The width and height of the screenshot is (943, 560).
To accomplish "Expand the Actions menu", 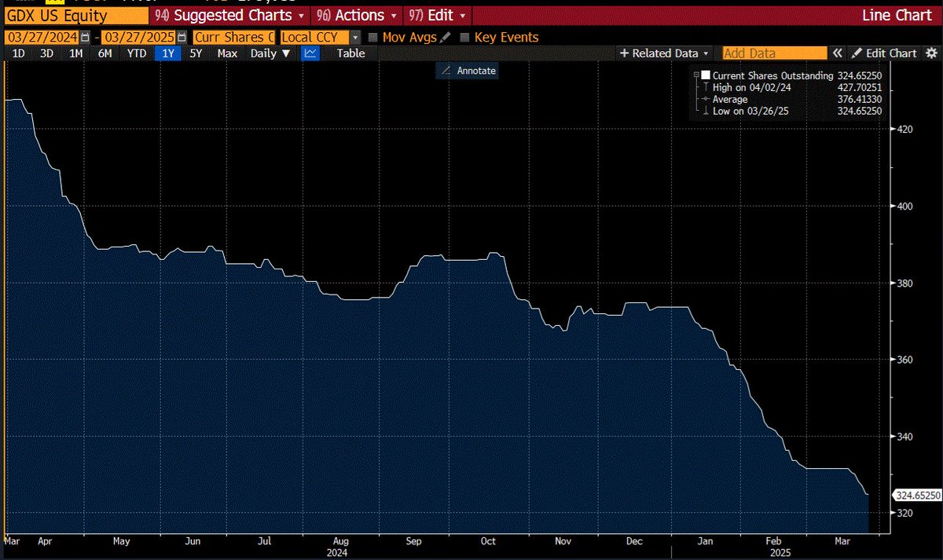I will point(357,15).
